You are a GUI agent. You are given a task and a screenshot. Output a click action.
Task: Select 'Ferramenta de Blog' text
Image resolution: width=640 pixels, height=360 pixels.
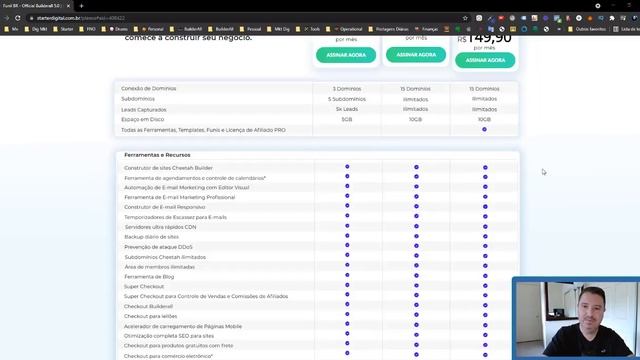pos(149,277)
